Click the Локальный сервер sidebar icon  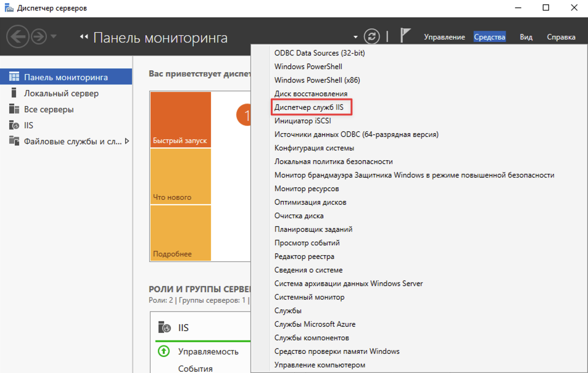point(14,92)
